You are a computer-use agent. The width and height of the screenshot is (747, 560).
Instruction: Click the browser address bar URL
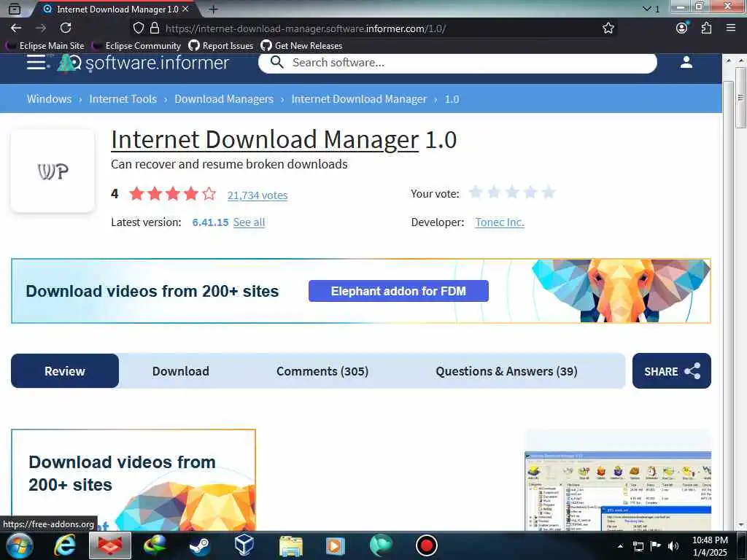[306, 28]
